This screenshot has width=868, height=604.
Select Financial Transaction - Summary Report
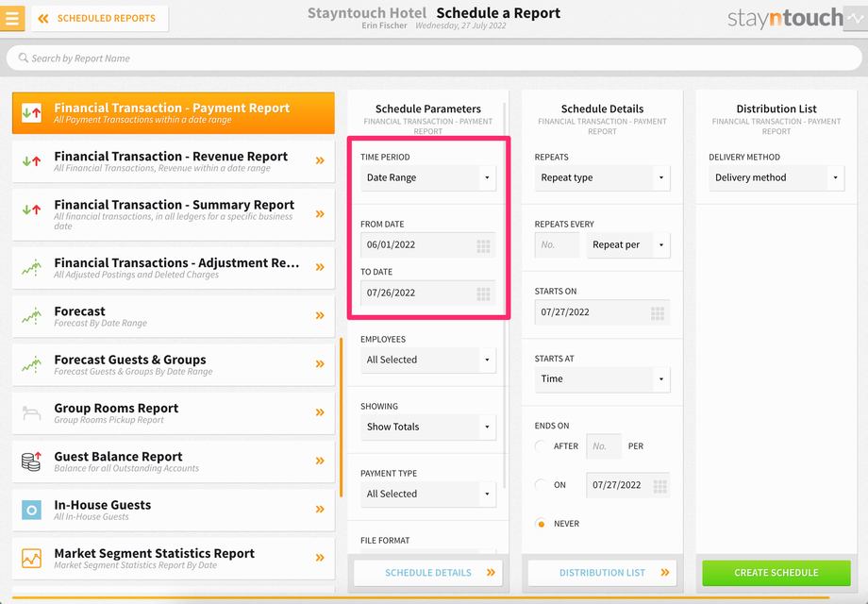pyautogui.click(x=174, y=215)
